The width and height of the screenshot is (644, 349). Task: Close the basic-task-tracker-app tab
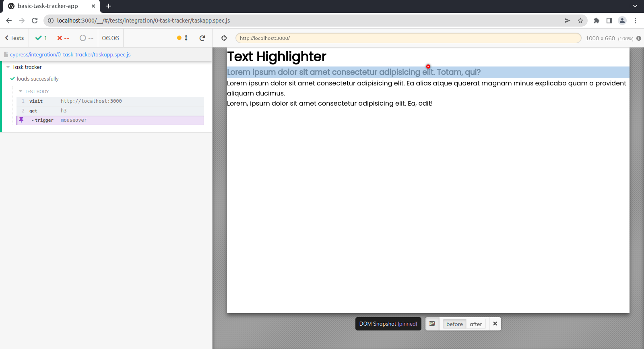point(93,6)
